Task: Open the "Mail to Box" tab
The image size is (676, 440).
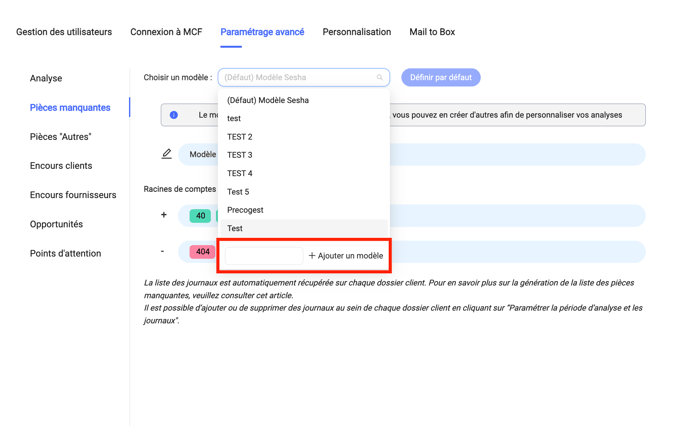Action: coord(432,32)
